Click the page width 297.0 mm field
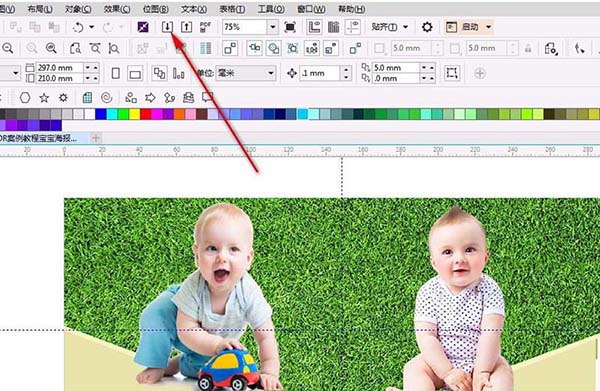The image size is (600, 391). pyautogui.click(x=59, y=68)
